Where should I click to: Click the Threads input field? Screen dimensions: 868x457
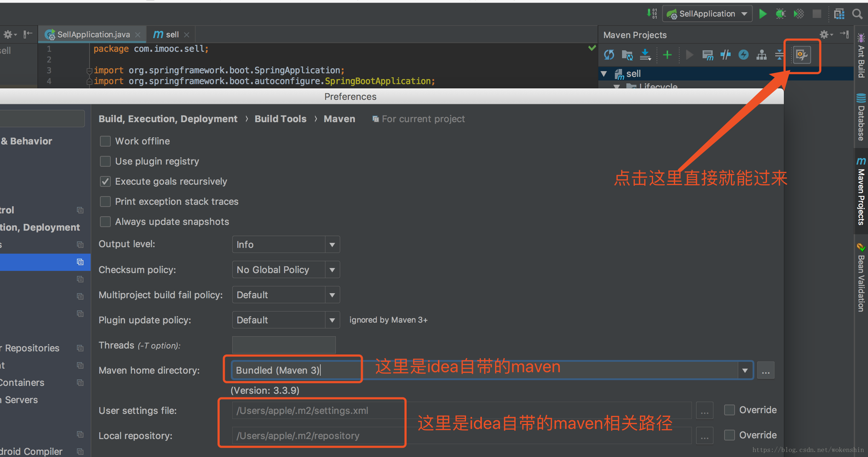tap(284, 345)
